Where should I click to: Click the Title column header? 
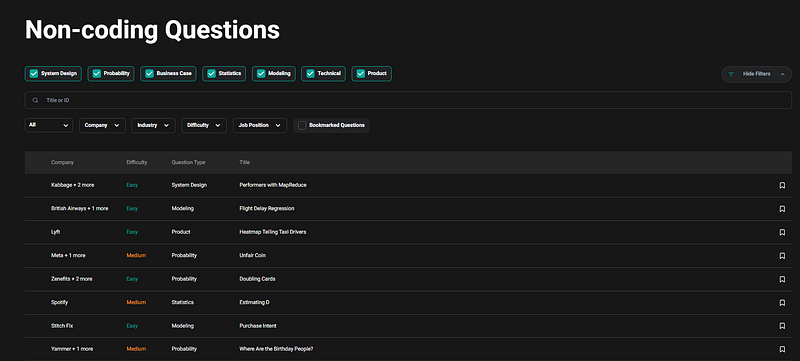click(245, 163)
